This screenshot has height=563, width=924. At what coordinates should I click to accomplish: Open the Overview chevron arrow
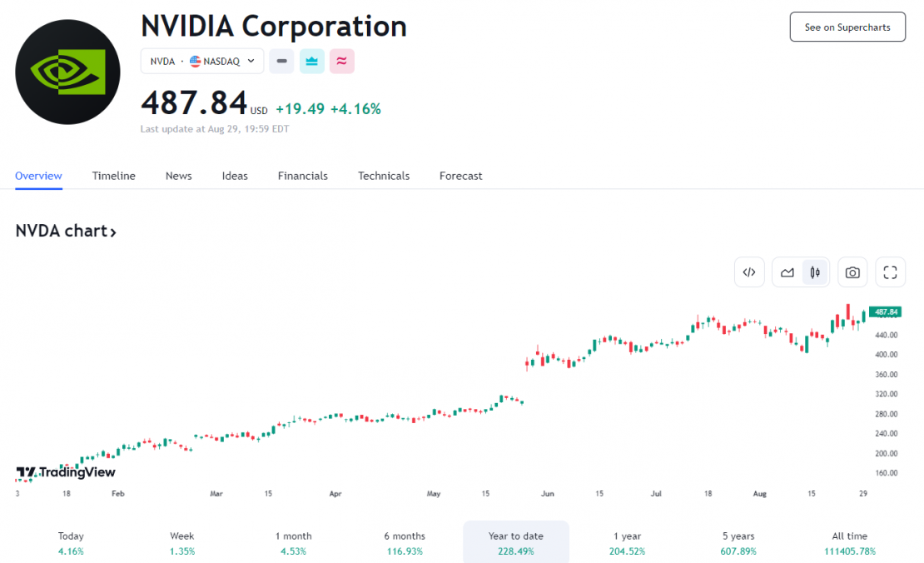tap(38, 176)
